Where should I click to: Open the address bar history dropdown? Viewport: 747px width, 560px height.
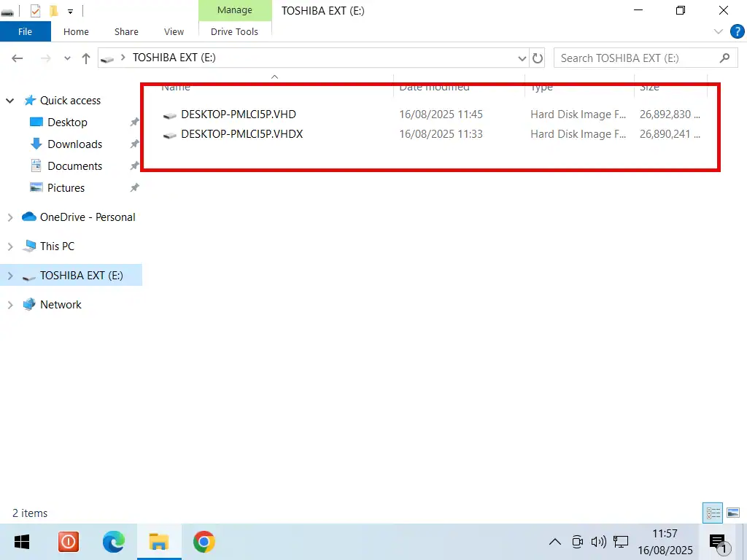pyautogui.click(x=522, y=58)
